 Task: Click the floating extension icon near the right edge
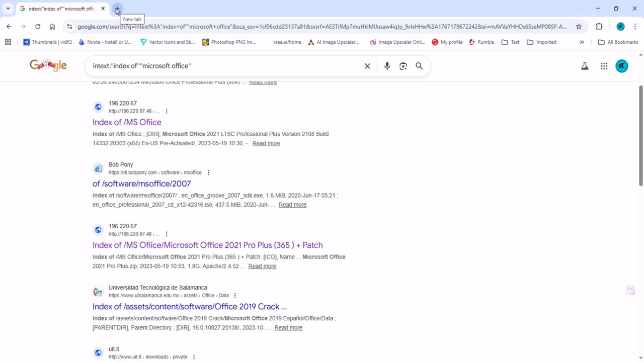pyautogui.click(x=630, y=289)
